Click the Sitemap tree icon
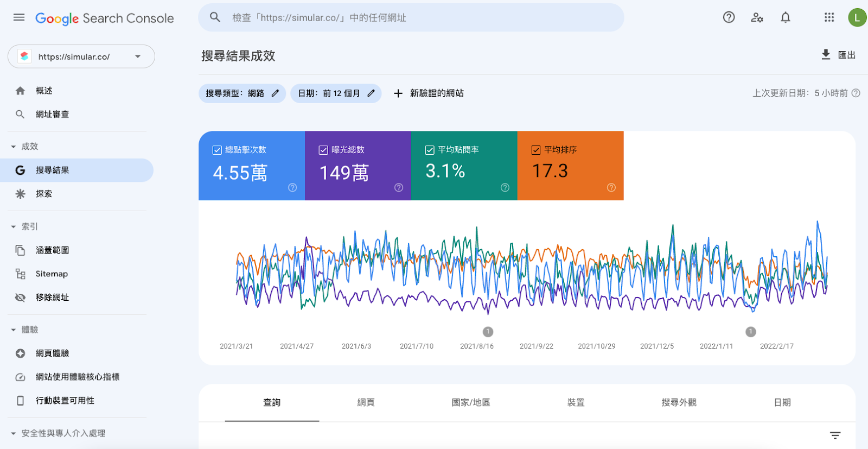The width and height of the screenshot is (868, 449). click(20, 274)
